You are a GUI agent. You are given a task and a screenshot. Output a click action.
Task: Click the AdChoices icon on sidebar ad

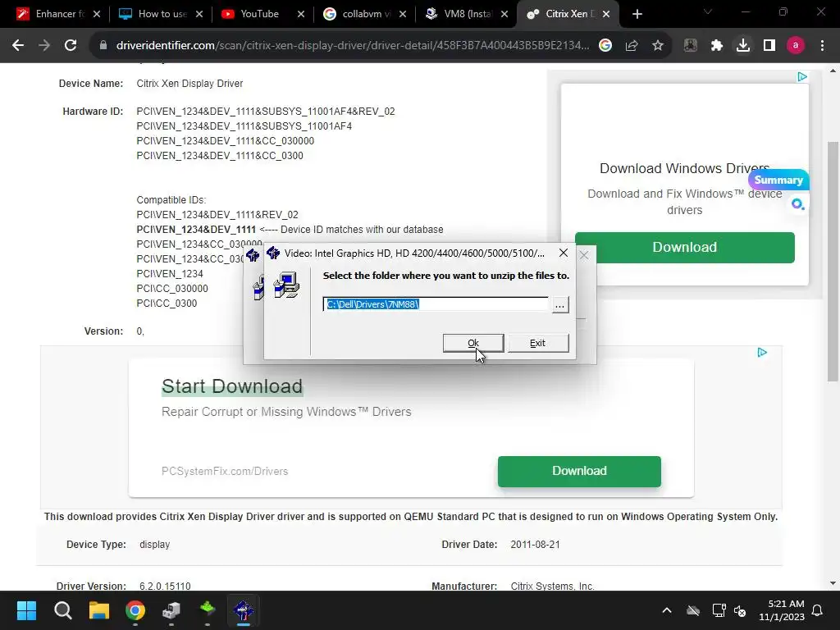[x=802, y=76]
